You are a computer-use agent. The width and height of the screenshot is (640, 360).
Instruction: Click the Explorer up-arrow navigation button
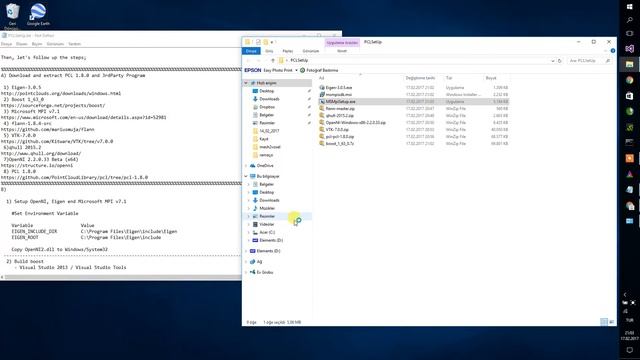pyautogui.click(x=273, y=60)
